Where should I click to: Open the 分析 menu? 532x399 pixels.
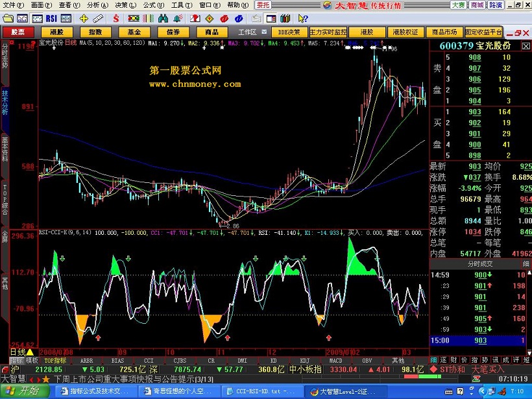(97, 5)
